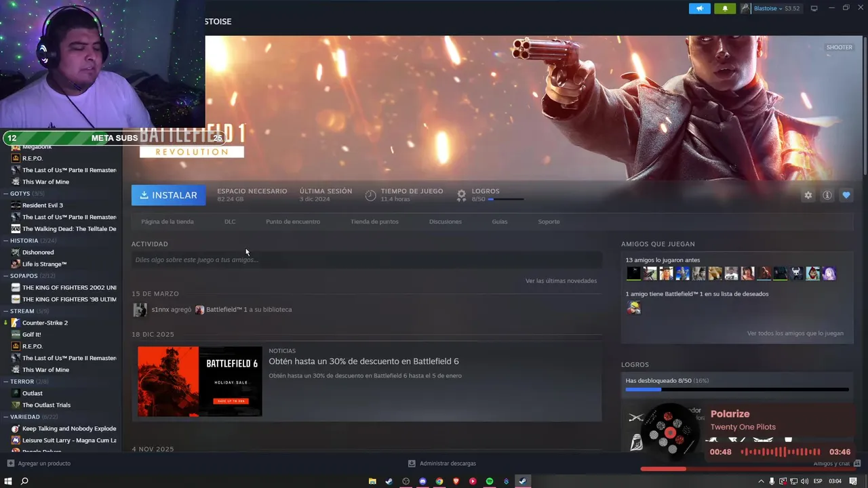The image size is (868, 488).
Task: Click the Big Picture monitor icon
Action: click(x=814, y=8)
